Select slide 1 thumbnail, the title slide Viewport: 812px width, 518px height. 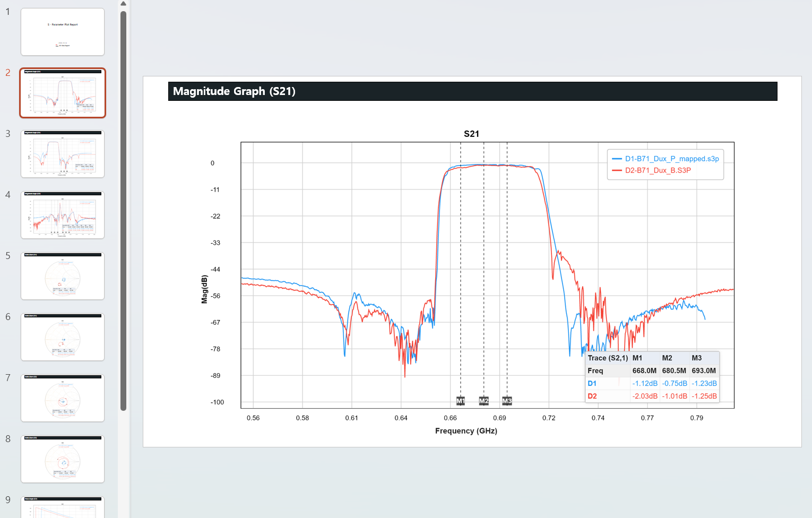pyautogui.click(x=63, y=32)
